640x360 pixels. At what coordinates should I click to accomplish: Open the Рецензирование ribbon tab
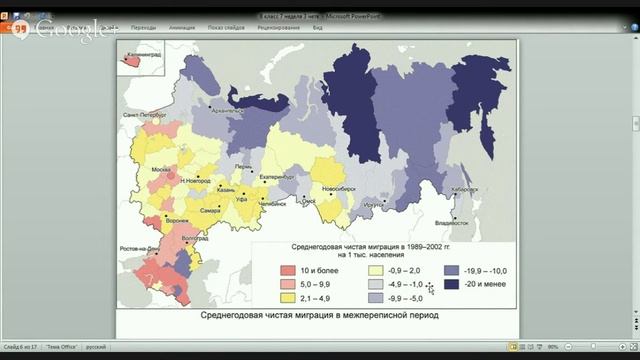coord(278,28)
